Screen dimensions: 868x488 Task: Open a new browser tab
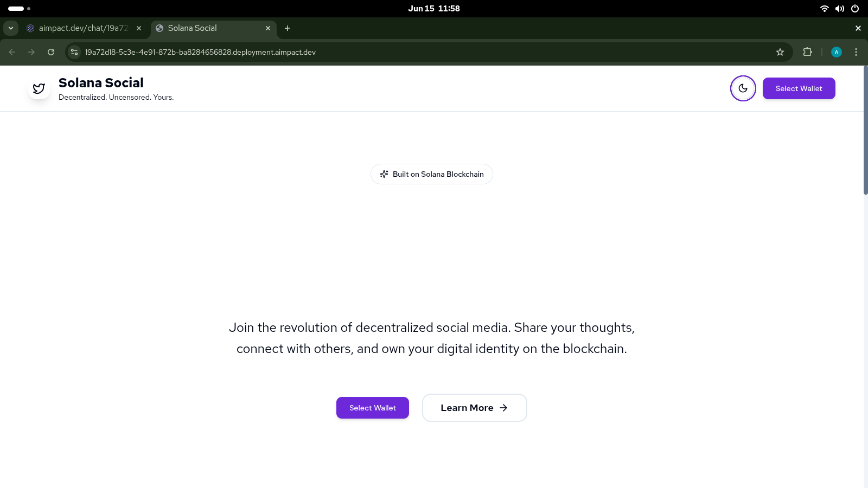(288, 28)
